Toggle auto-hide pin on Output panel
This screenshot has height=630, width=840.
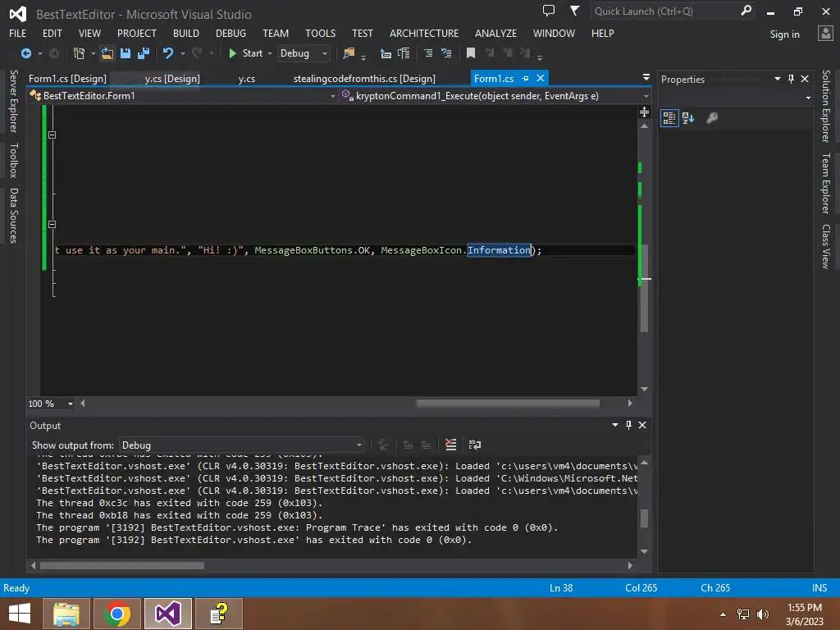click(629, 425)
